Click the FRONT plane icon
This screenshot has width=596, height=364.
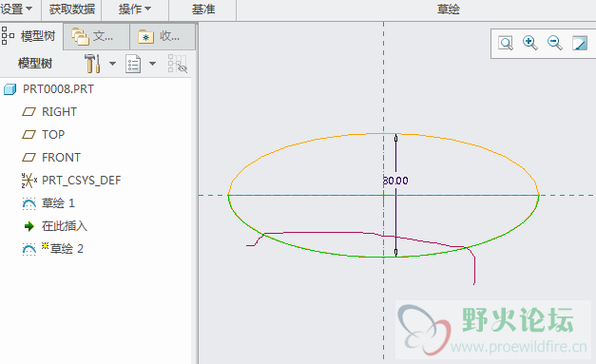coord(29,158)
